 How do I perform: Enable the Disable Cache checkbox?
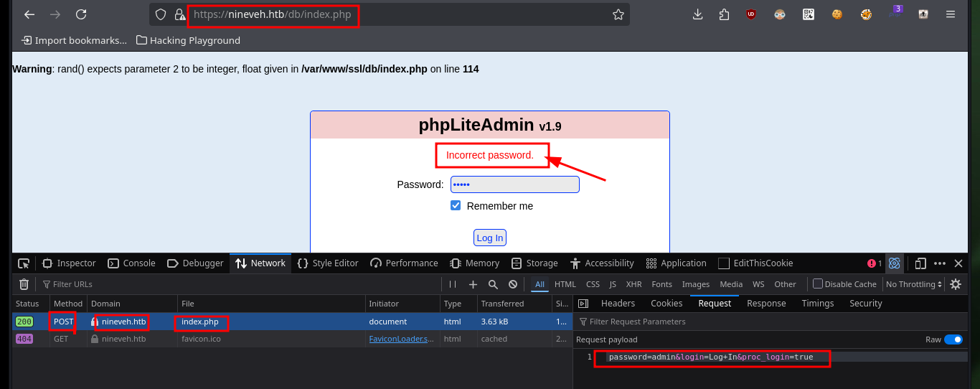pyautogui.click(x=817, y=284)
